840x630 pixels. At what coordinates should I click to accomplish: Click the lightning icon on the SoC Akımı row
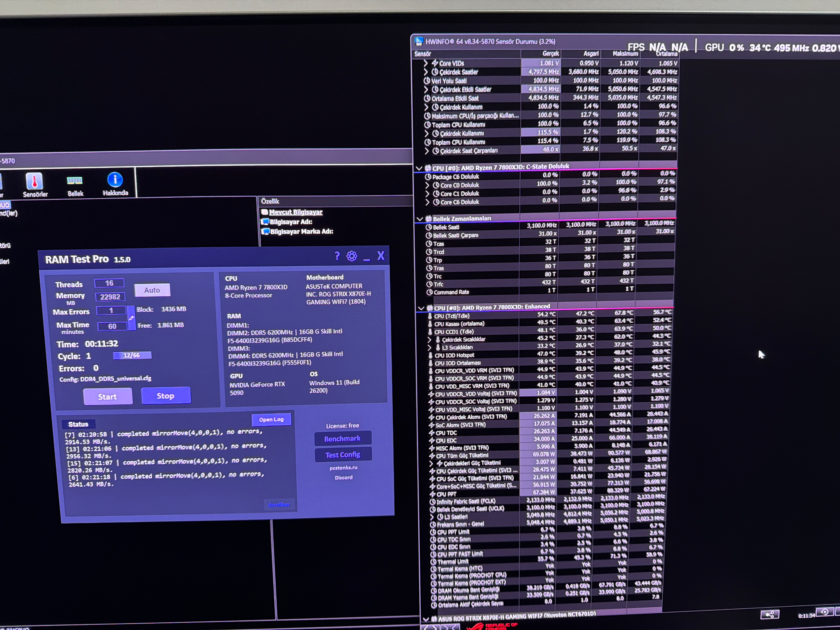[431, 425]
